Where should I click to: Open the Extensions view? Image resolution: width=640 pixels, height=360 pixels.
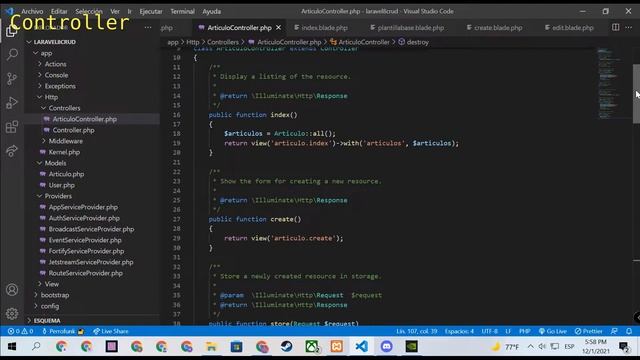(12, 127)
